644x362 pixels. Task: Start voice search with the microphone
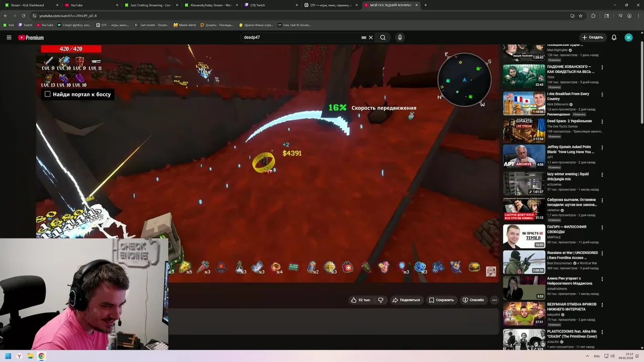click(x=400, y=37)
